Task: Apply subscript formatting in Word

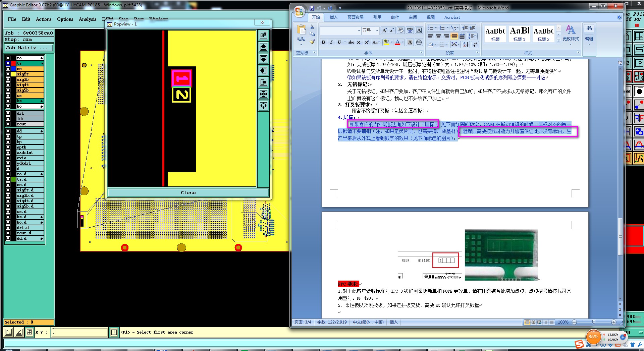Action: [359, 42]
